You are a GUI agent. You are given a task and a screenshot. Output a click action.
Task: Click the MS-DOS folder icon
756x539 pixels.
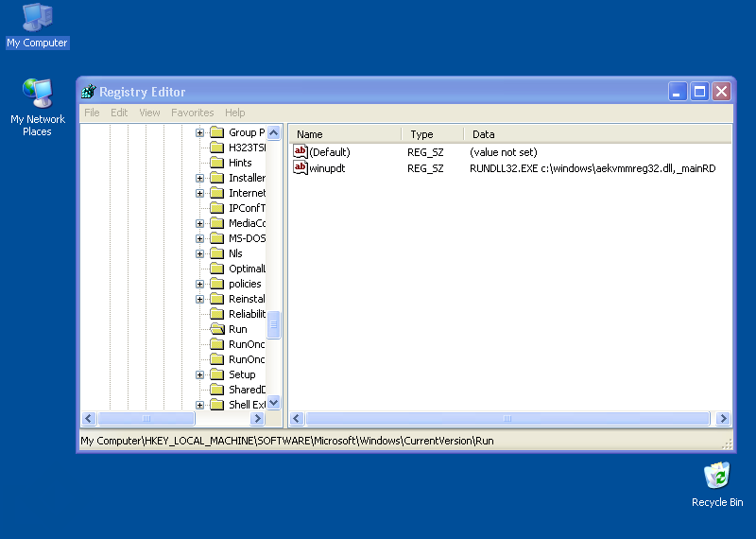click(217, 238)
